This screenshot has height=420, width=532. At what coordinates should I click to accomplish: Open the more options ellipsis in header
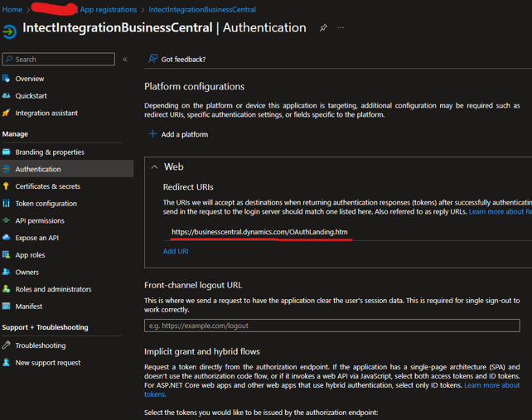341,27
